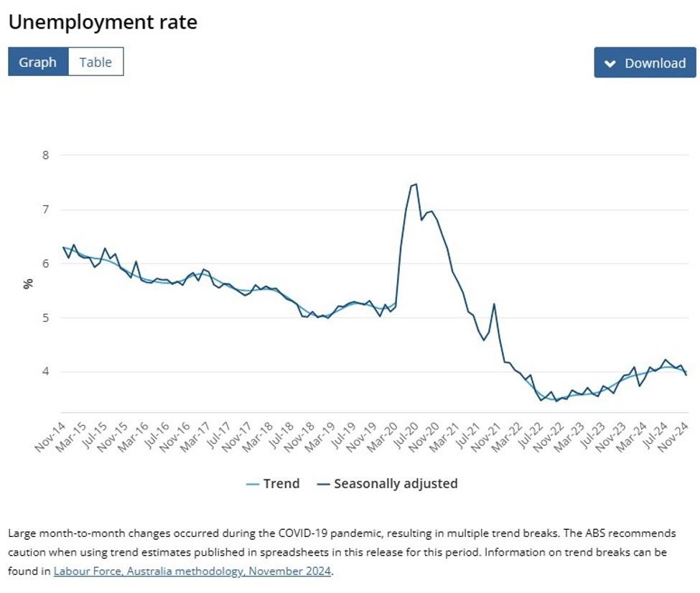Click the Download chevron icon

click(609, 63)
